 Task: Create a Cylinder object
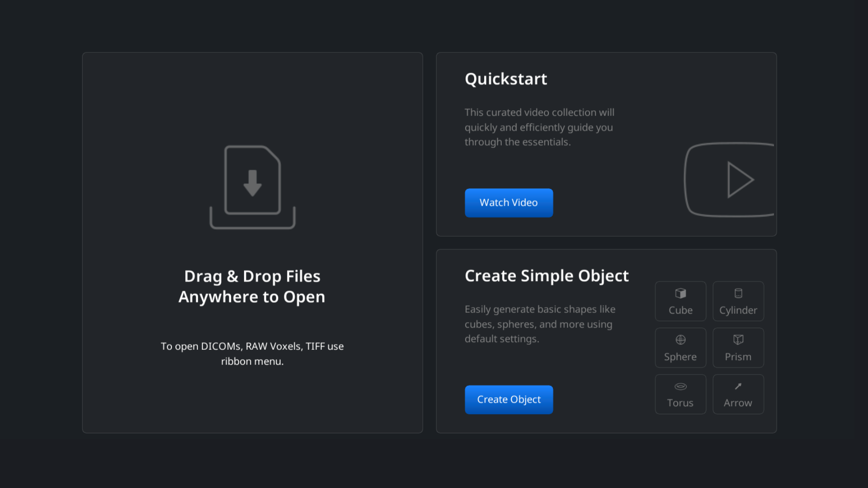coord(738,301)
